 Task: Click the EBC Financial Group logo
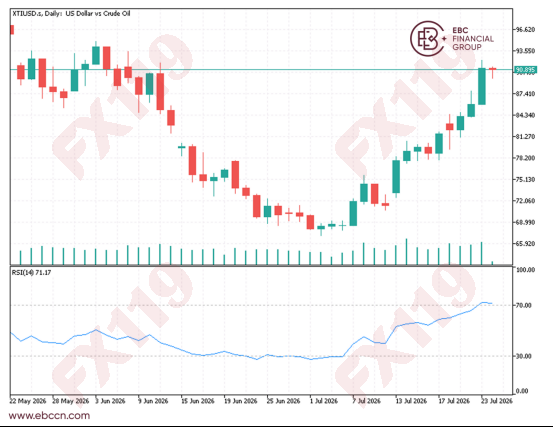coord(452,38)
